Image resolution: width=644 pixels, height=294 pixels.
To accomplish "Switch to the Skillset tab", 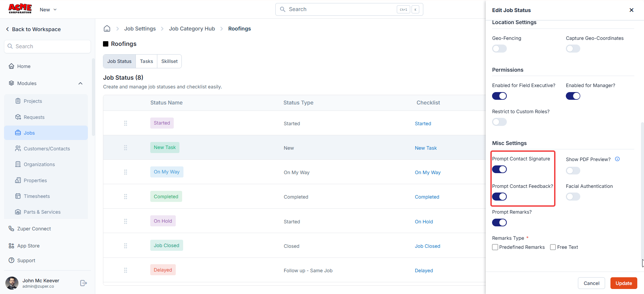I will pyautogui.click(x=169, y=61).
